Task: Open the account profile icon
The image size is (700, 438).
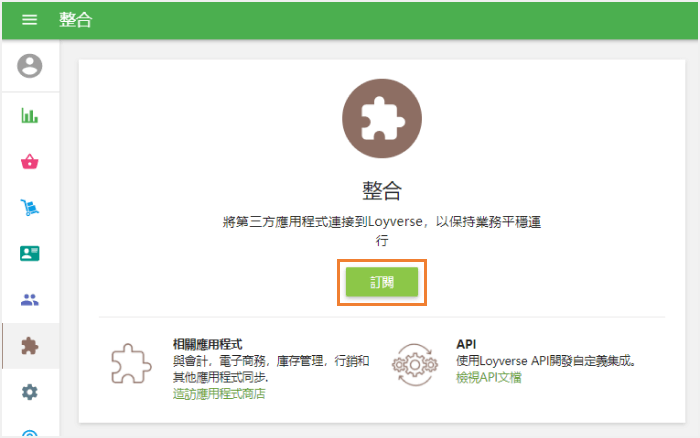Action: (x=29, y=66)
